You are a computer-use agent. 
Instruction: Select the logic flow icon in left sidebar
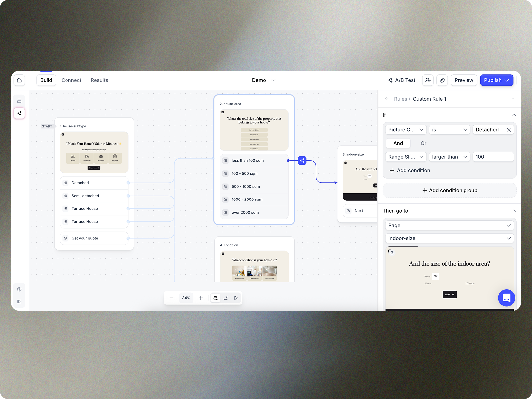(19, 113)
